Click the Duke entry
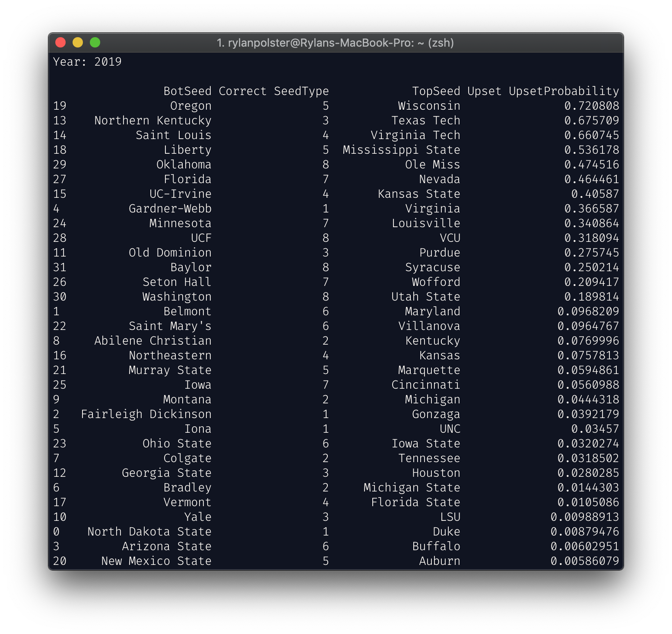The height and width of the screenshot is (634, 672). pyautogui.click(x=447, y=532)
